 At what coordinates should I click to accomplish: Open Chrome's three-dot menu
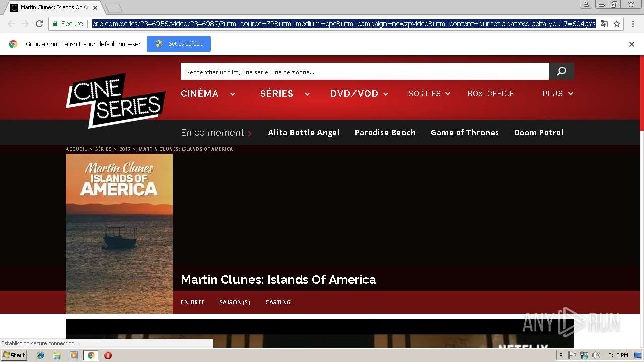[633, 24]
